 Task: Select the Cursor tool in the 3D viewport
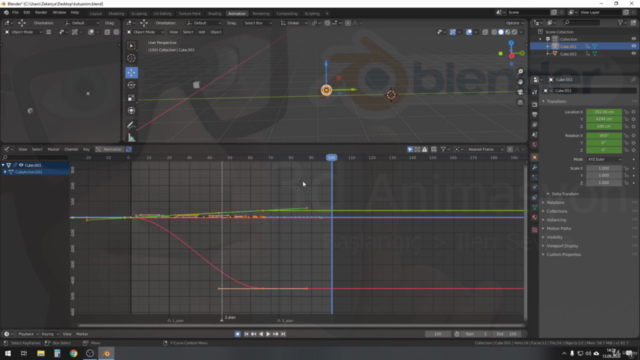click(x=131, y=58)
